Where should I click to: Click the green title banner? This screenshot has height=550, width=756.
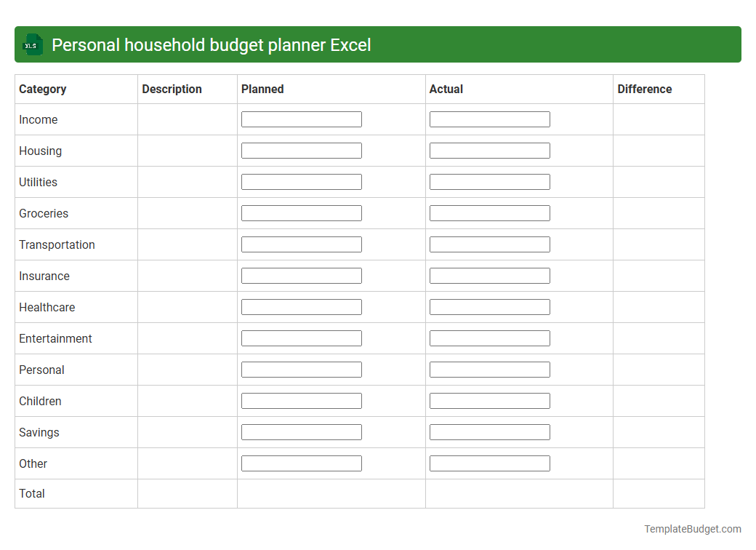point(378,44)
